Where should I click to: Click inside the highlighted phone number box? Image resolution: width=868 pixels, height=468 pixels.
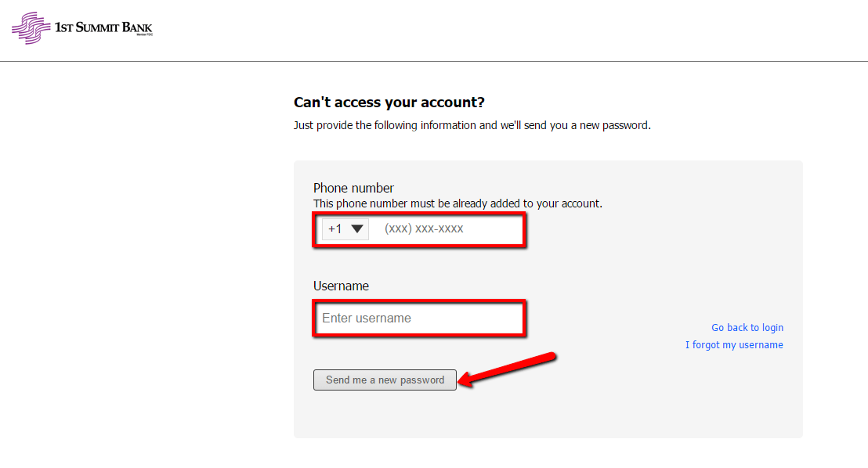(447, 229)
